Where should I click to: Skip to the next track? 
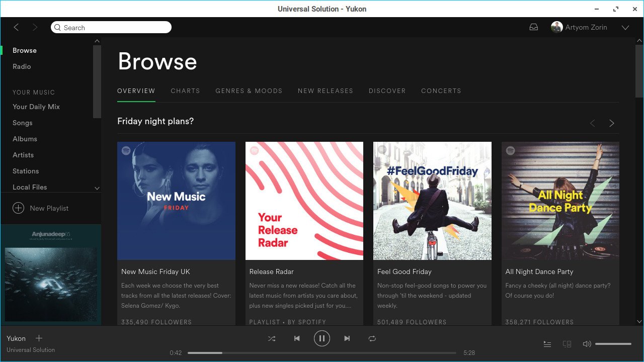(347, 338)
